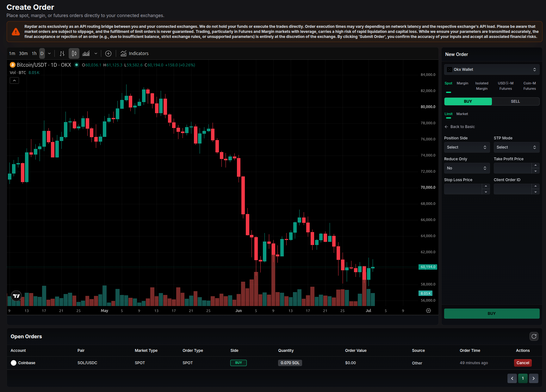Click the TradingView logo on chart
This screenshot has width=546, height=392.
[16, 296]
